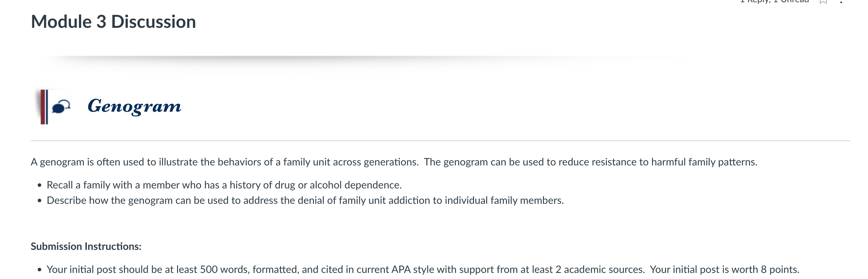The height and width of the screenshot is (279, 868).
Task: Click the sentence starting 'A genogram is often used'
Action: [225, 162]
